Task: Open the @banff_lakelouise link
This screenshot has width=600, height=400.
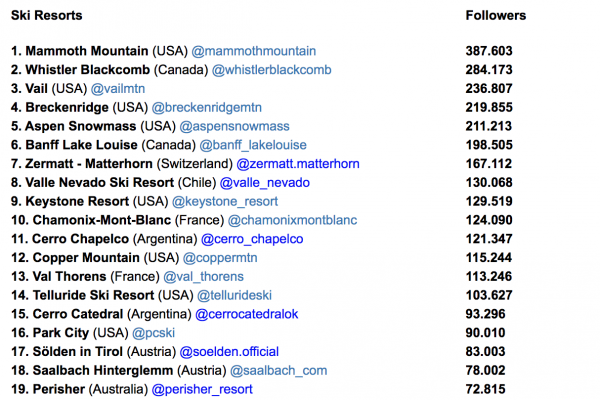Action: (263, 145)
